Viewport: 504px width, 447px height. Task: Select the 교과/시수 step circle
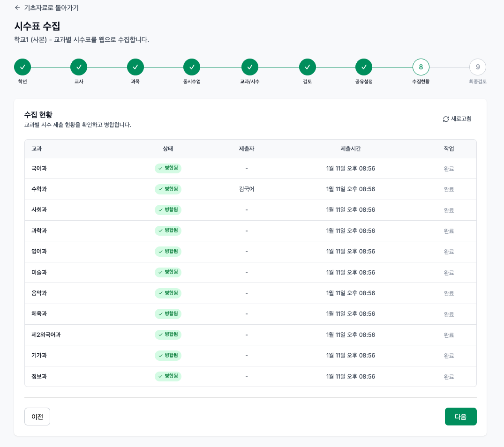250,67
